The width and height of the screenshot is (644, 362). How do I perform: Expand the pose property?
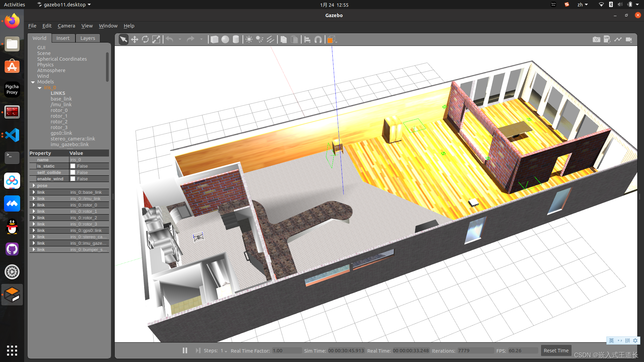click(34, 186)
